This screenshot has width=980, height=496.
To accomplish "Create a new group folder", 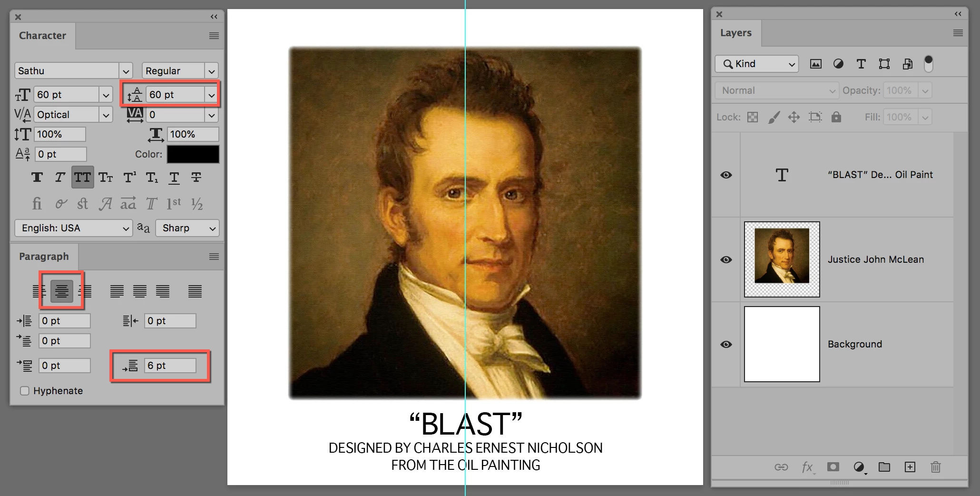I will tap(884, 467).
